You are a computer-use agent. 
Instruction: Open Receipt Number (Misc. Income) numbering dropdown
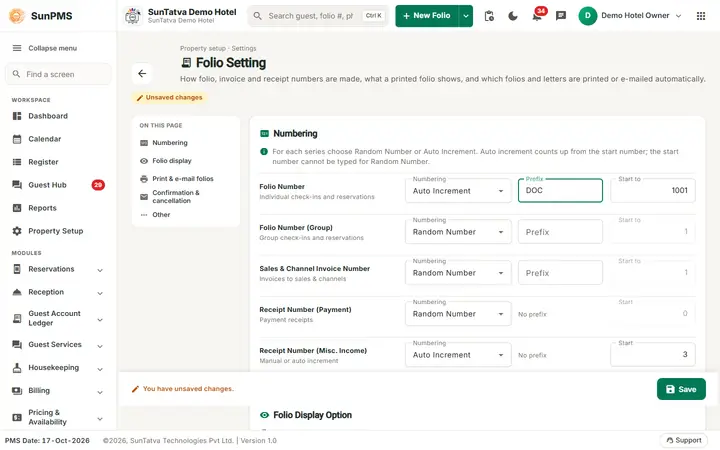pyautogui.click(x=458, y=355)
